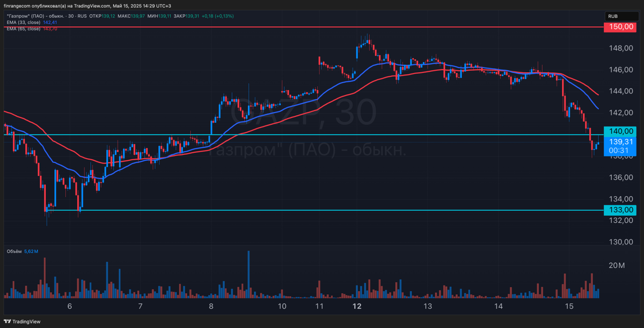Click the МАКС 139,97 high value
This screenshot has width=644, height=328.
(x=130, y=16)
